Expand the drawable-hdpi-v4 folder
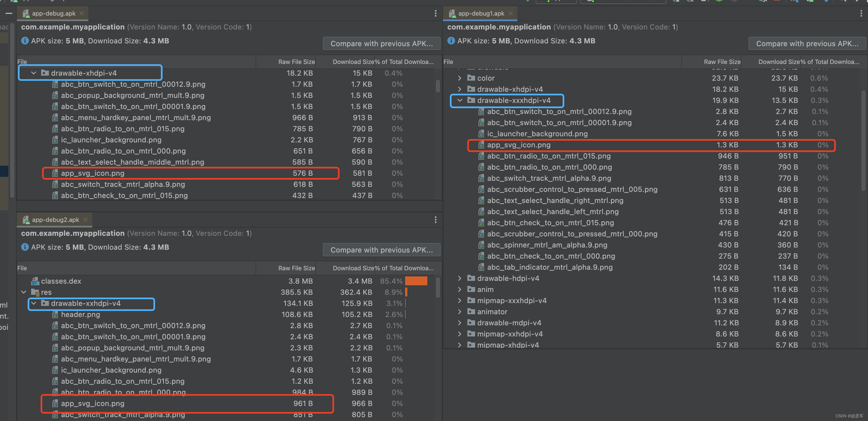This screenshot has height=421, width=868. point(460,278)
